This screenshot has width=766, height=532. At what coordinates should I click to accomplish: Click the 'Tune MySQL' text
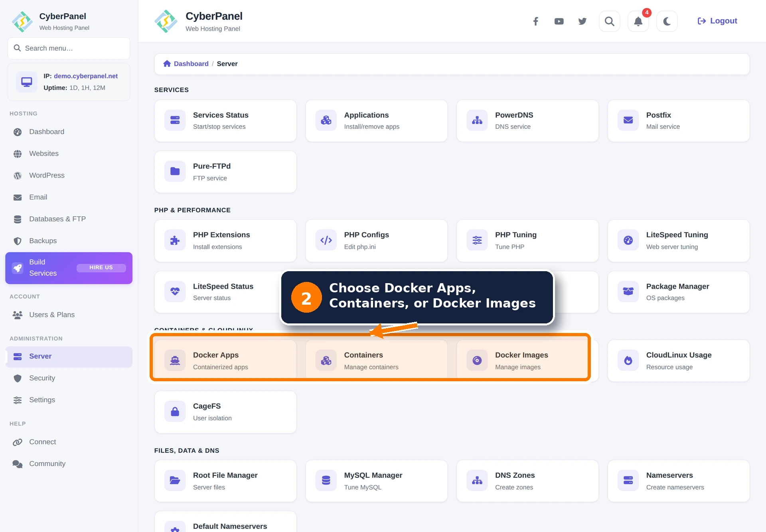(x=363, y=487)
